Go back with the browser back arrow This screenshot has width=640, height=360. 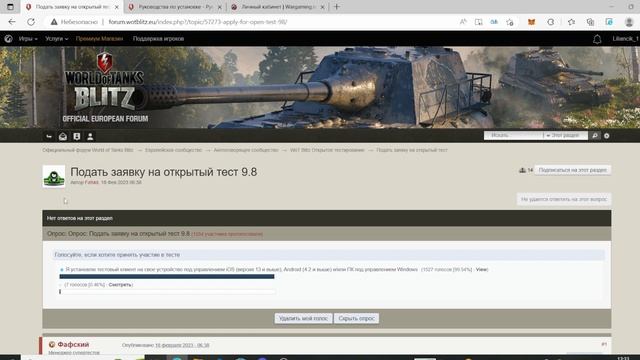click(12, 22)
